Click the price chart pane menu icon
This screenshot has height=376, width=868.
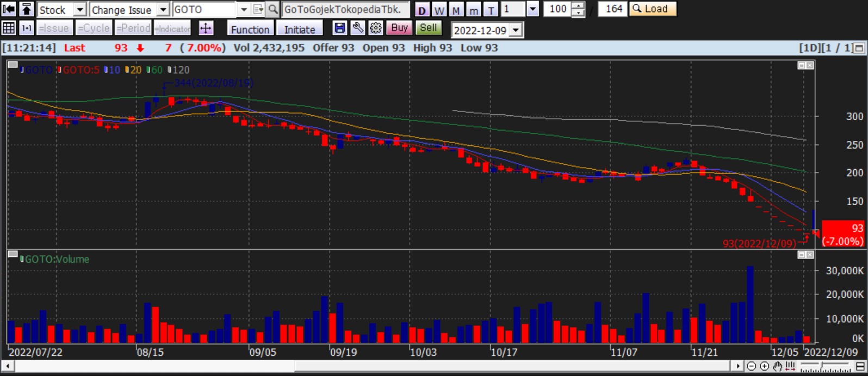coord(13,65)
